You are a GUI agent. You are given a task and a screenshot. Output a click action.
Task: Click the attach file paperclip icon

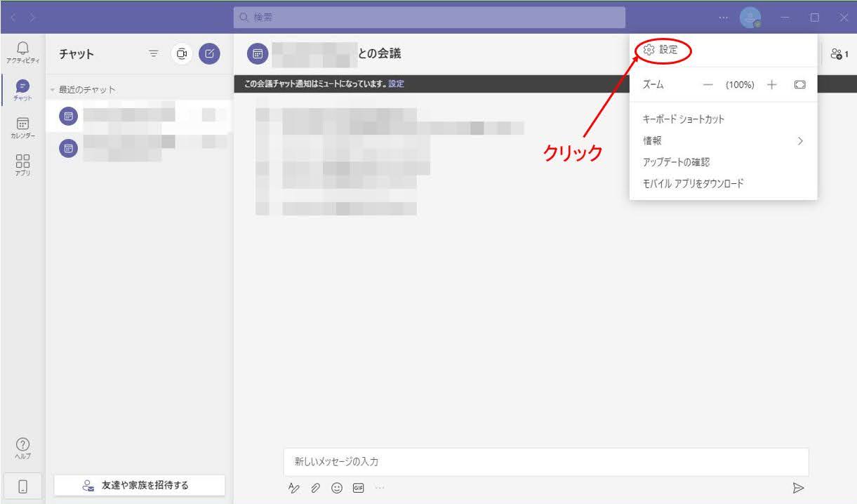[x=316, y=487]
